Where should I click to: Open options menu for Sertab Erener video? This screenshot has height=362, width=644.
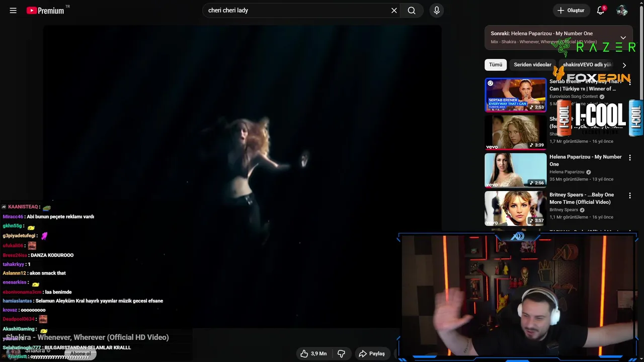tap(629, 82)
